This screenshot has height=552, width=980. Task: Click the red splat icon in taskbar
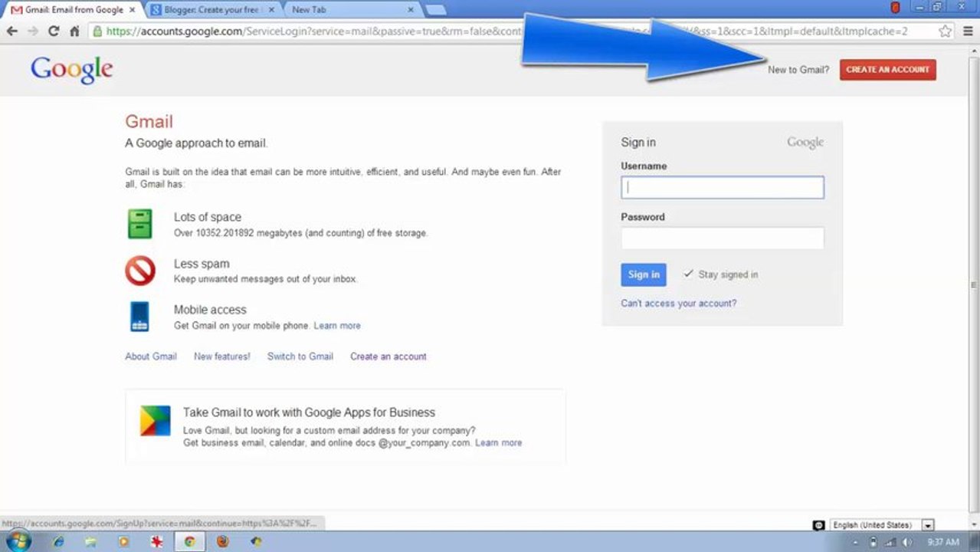click(x=157, y=541)
